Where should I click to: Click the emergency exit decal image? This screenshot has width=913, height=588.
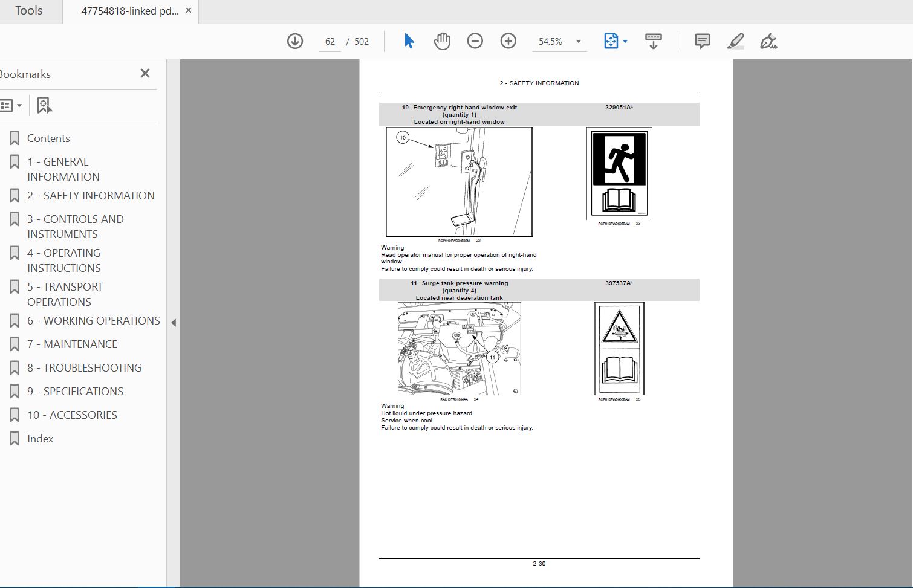(x=619, y=173)
